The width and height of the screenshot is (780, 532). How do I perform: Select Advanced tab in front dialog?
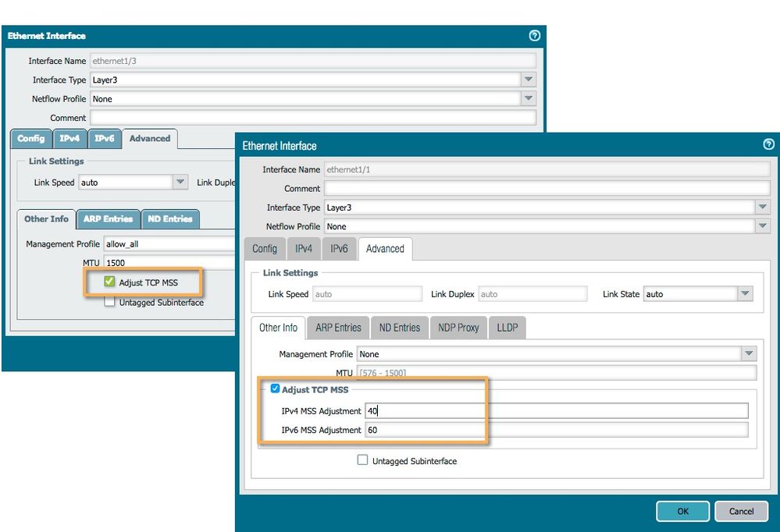point(385,249)
